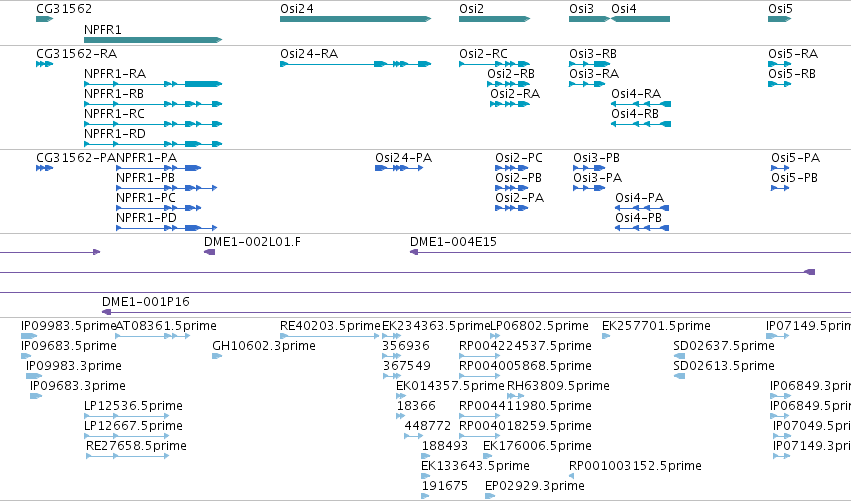Click EST RH63809.5prime
851x501 pixels.
[515, 396]
